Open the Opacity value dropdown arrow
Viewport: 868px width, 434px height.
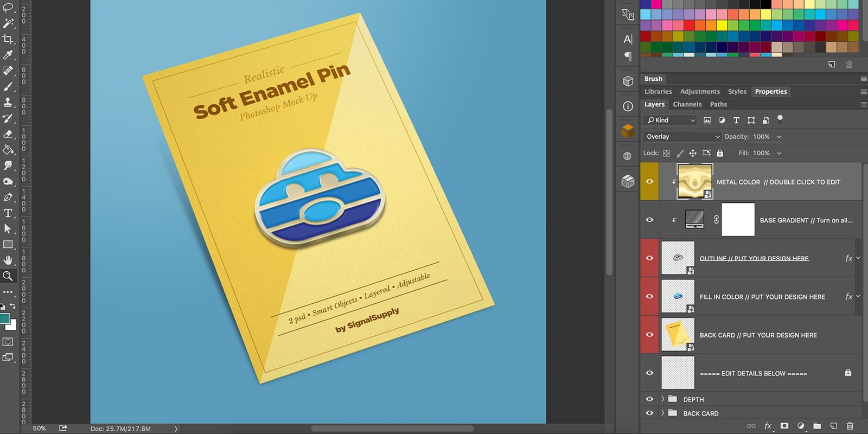780,137
